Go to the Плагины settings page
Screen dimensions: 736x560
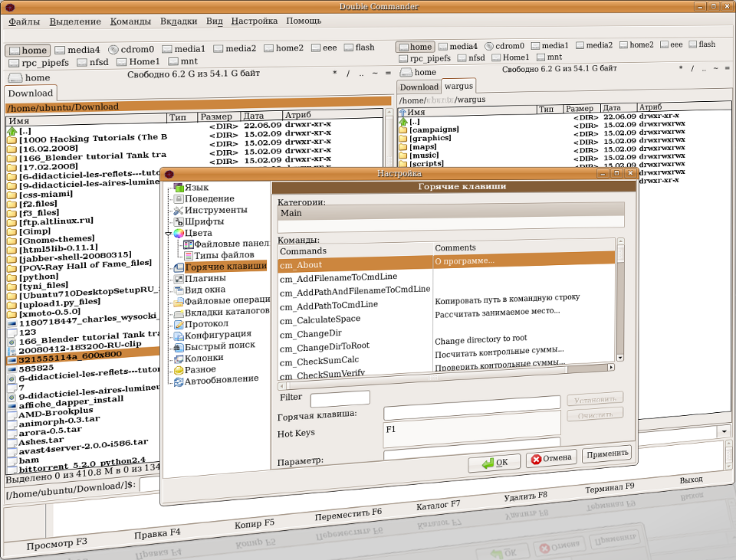pyautogui.click(x=205, y=278)
